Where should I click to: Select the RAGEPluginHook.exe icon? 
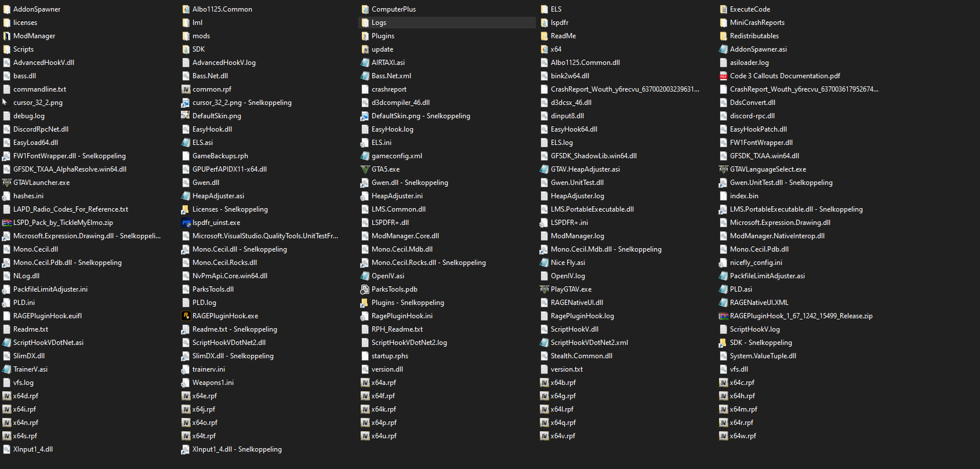click(x=186, y=316)
